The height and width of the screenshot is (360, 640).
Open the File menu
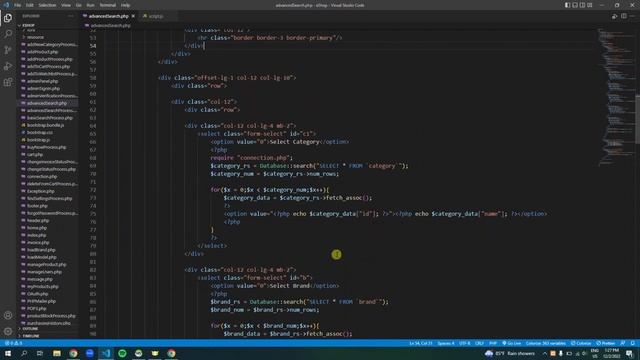point(18,5)
